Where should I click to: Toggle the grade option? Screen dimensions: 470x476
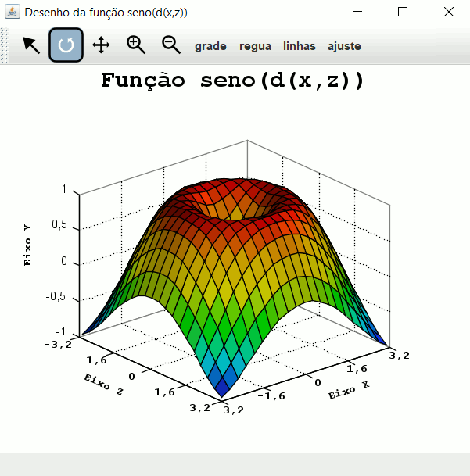point(210,46)
